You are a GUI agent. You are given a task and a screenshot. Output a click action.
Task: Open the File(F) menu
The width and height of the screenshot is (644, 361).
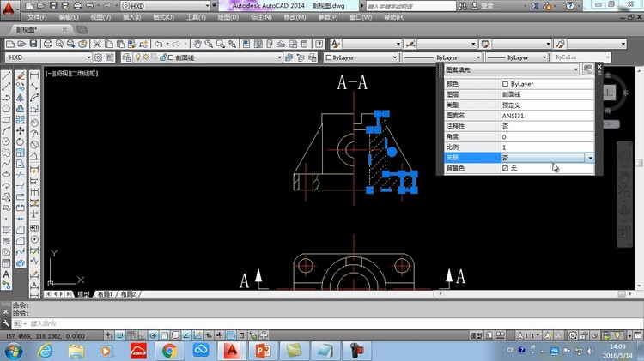coord(38,17)
